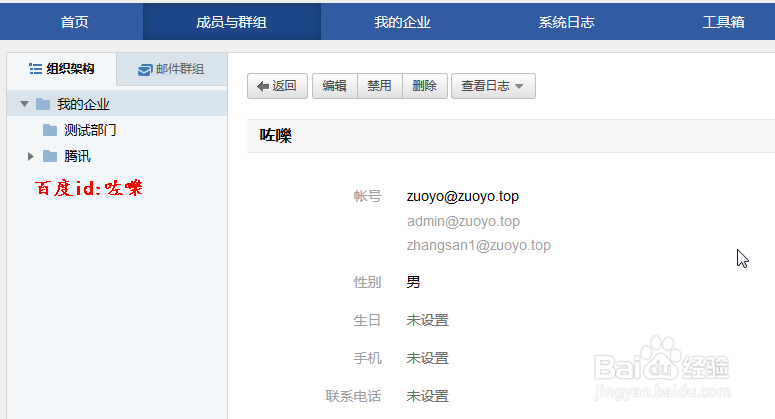Expand the 腾讯 tree node arrow
The width and height of the screenshot is (775, 419).
(31, 157)
